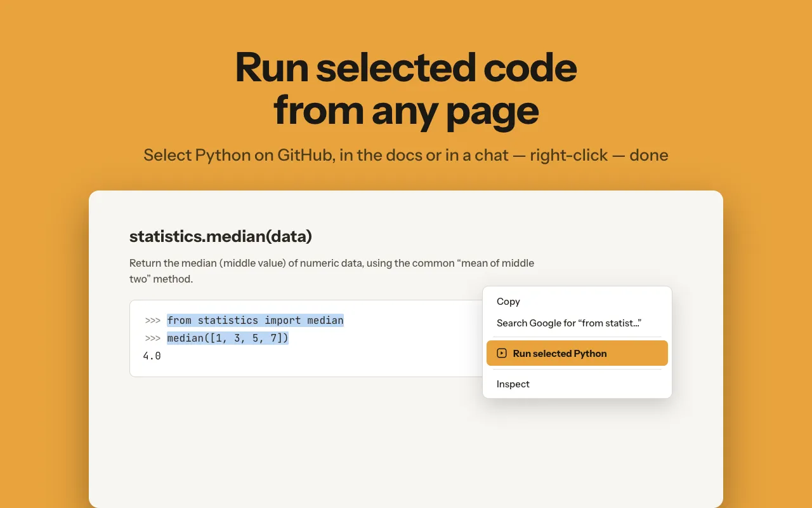Screen dimensions: 812x508
Task: Open Inspect from the context menu
Action: pyautogui.click(x=577, y=384)
